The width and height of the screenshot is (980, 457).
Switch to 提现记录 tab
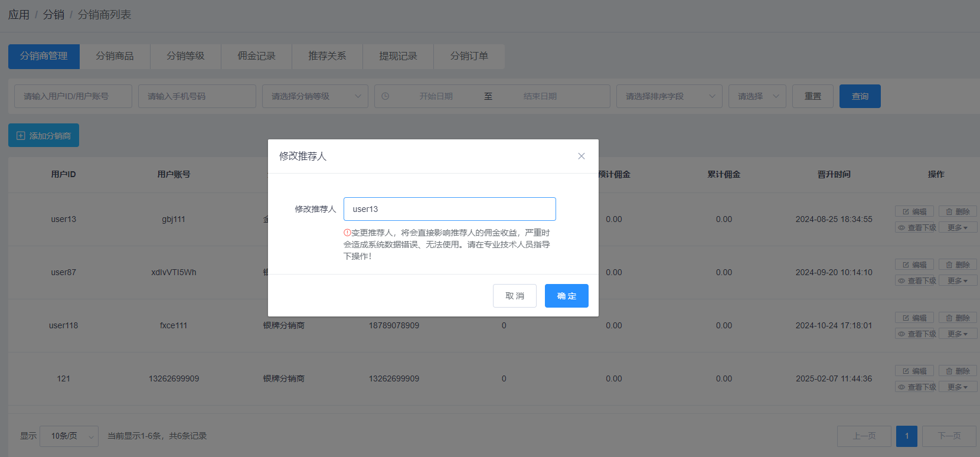[x=398, y=56]
